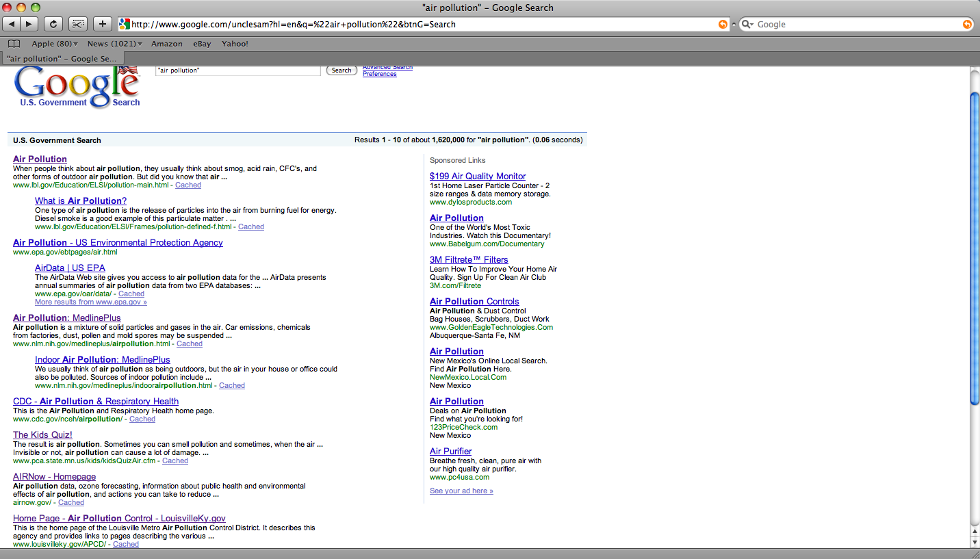The image size is (980, 559).
Task: Click the www.pc4usa.com URL text
Action: click(460, 477)
